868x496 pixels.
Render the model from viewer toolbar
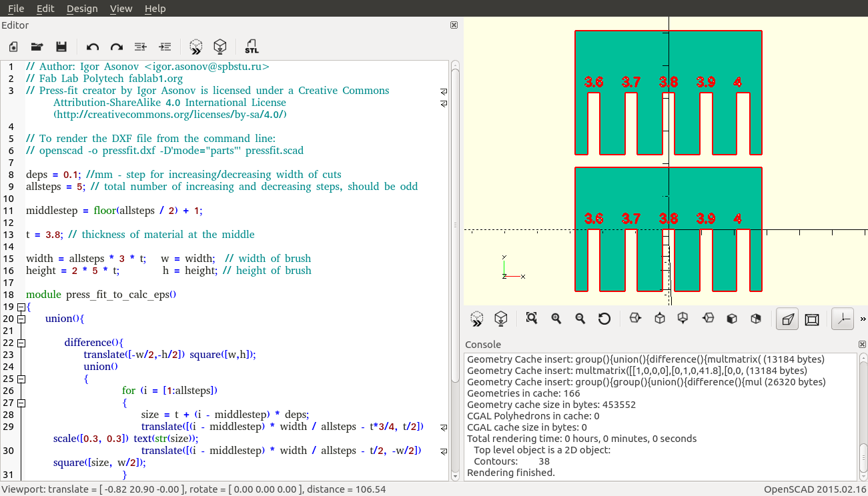[501, 319]
